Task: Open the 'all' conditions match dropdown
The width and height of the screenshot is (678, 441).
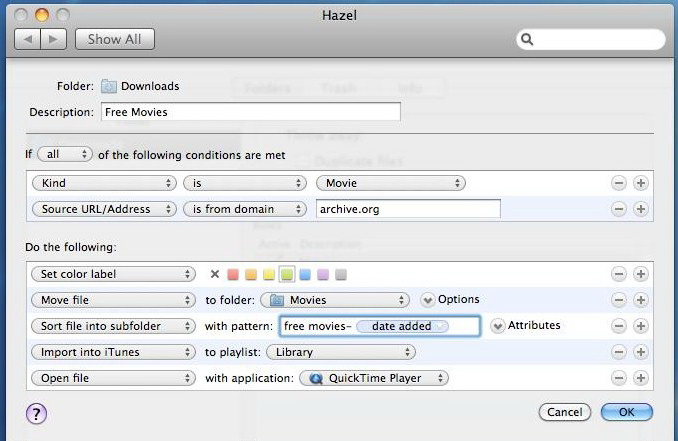Action: coord(65,154)
